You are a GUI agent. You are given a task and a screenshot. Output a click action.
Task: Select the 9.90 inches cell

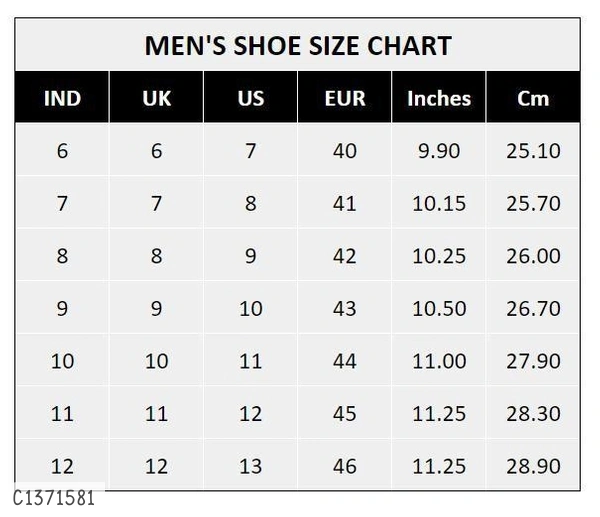[x=438, y=152]
